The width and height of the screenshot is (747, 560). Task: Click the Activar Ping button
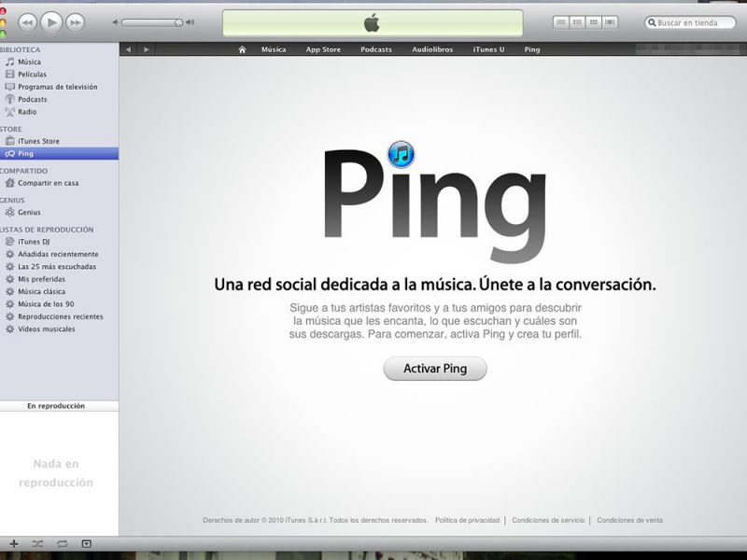tap(435, 369)
